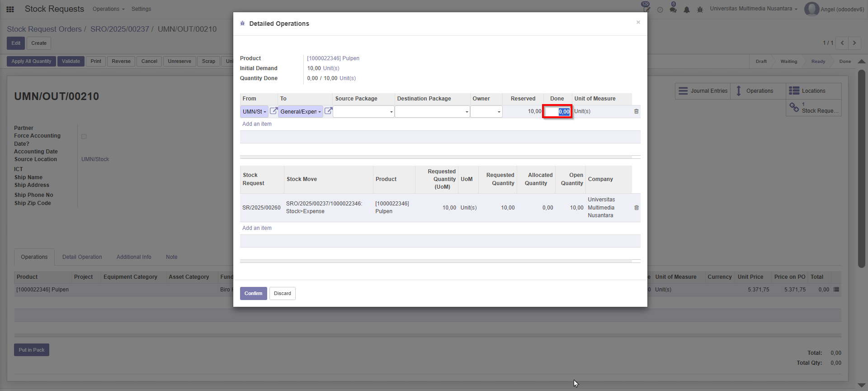Open the apps grid menu icon
This screenshot has width=868, height=391.
point(10,9)
